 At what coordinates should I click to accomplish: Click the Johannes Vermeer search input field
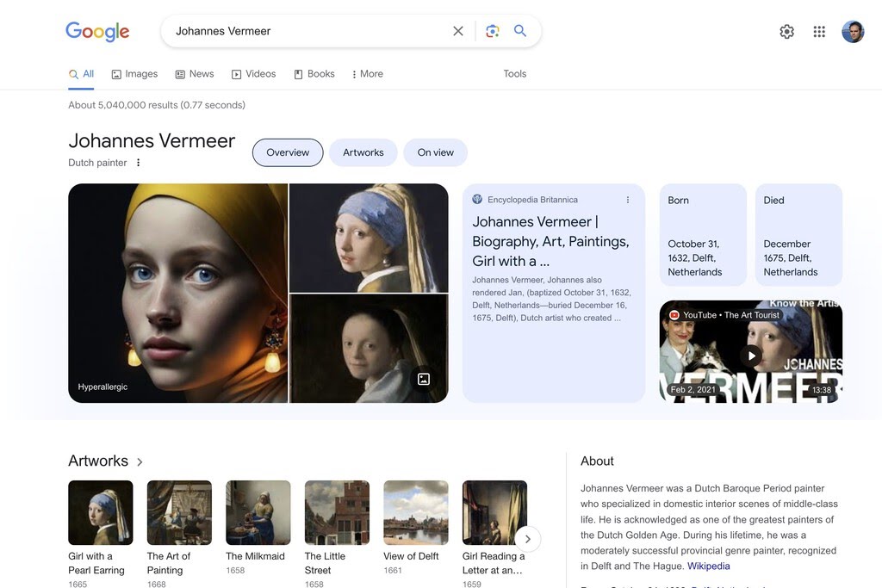coord(310,31)
